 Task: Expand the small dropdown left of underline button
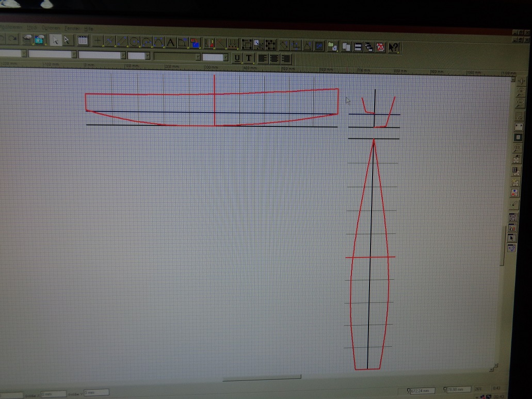tap(225, 57)
